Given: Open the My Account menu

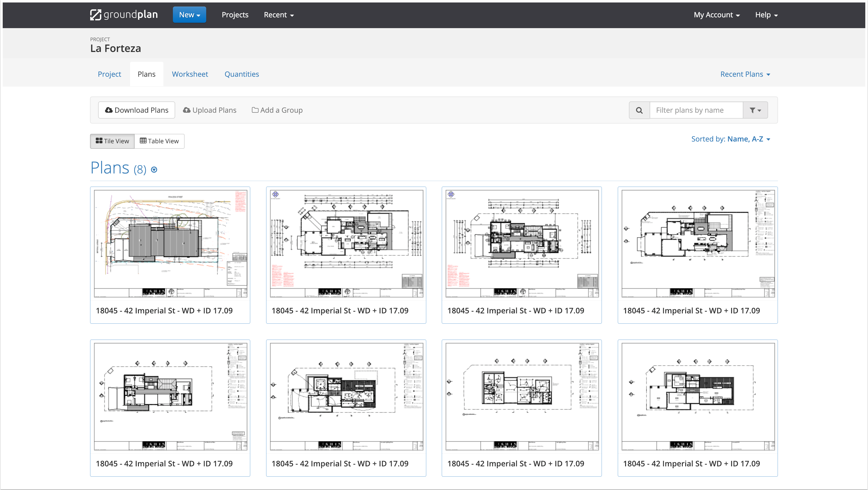Looking at the screenshot, I should pos(716,15).
